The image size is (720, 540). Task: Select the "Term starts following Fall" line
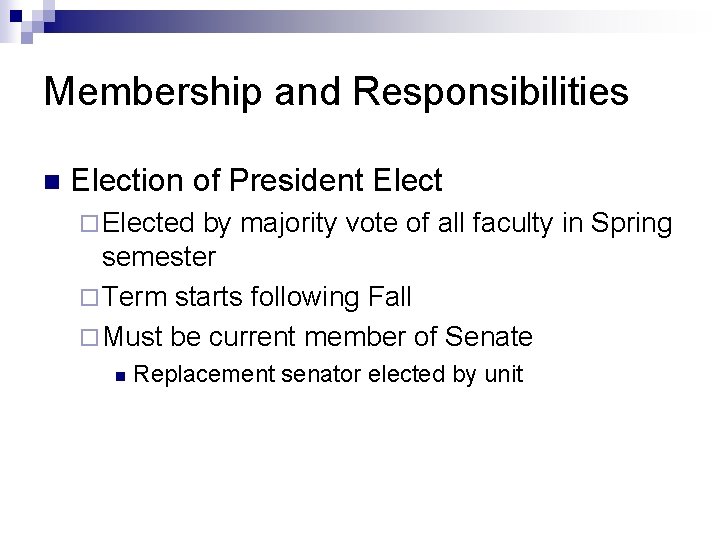[256, 297]
